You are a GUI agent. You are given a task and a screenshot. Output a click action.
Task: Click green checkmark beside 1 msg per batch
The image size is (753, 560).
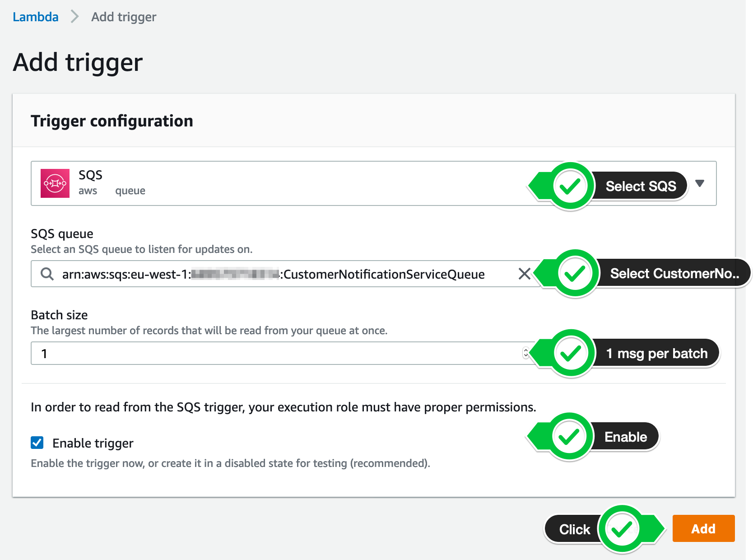571,353
